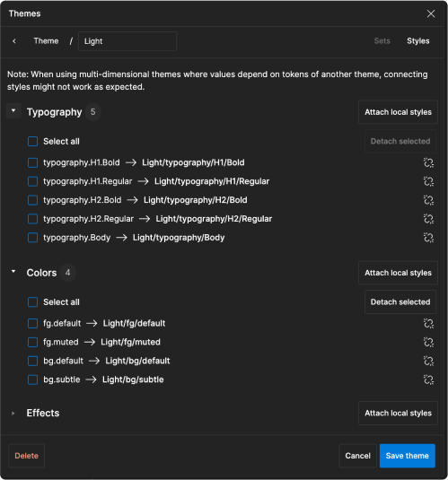Image resolution: width=448 pixels, height=480 pixels.
Task: Click Save theme button
Action: 408,456
